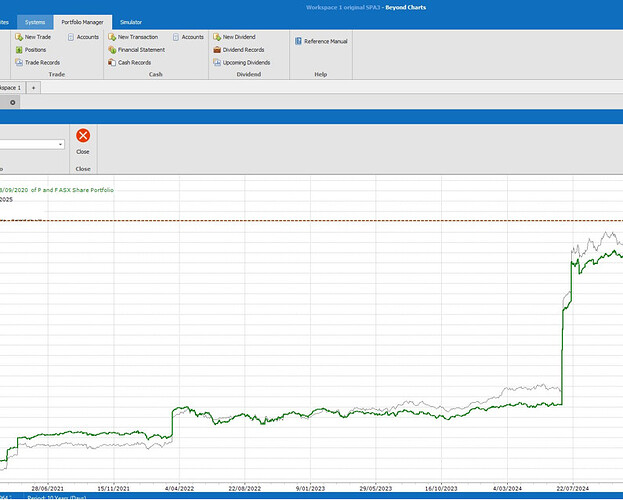Click the New Trade label
Image resolution: width=623 pixels, height=500 pixels.
coord(38,37)
